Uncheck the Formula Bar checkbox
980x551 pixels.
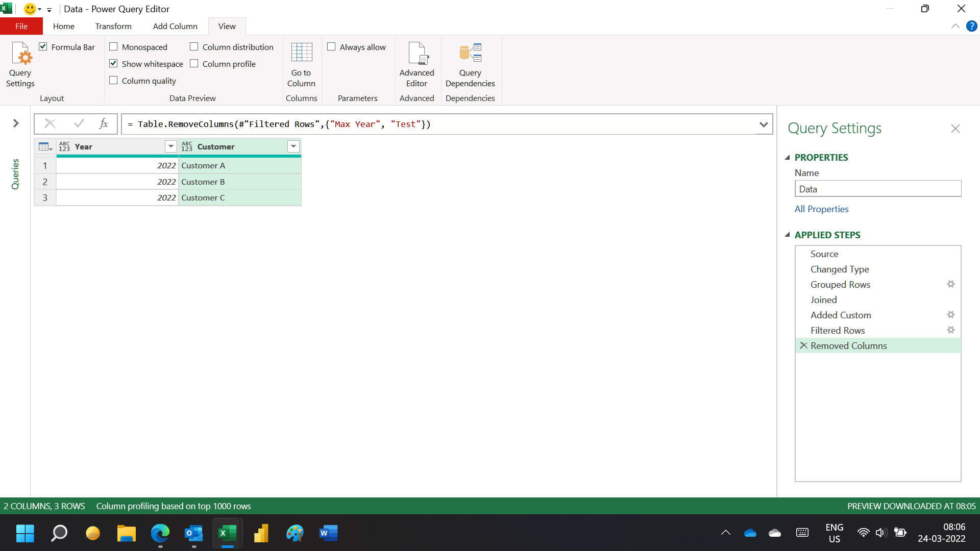[43, 47]
